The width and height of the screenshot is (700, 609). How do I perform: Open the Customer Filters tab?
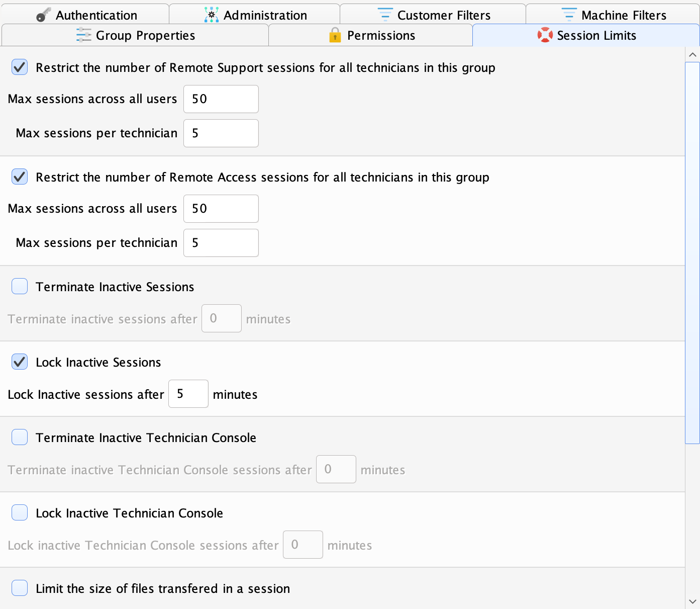[433, 14]
